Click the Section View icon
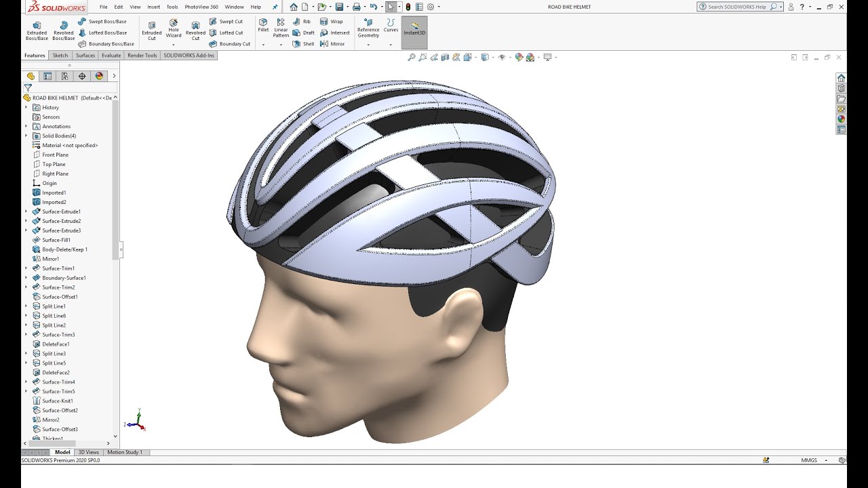 click(445, 58)
